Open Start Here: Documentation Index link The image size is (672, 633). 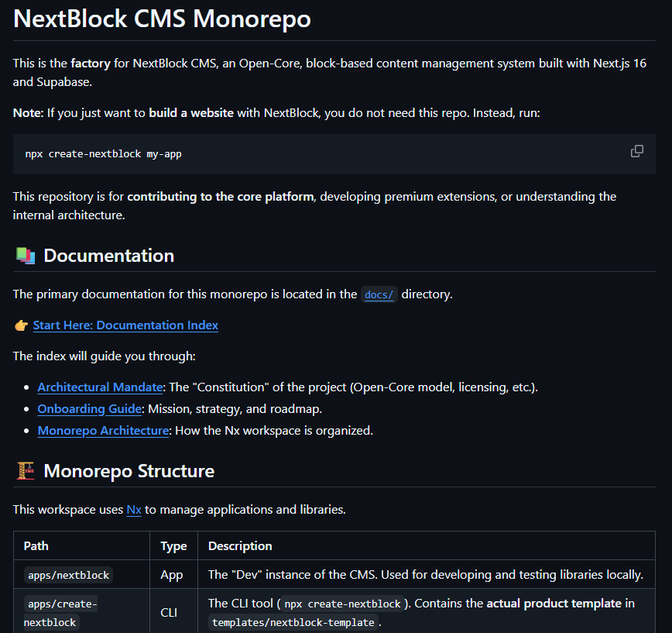point(125,325)
